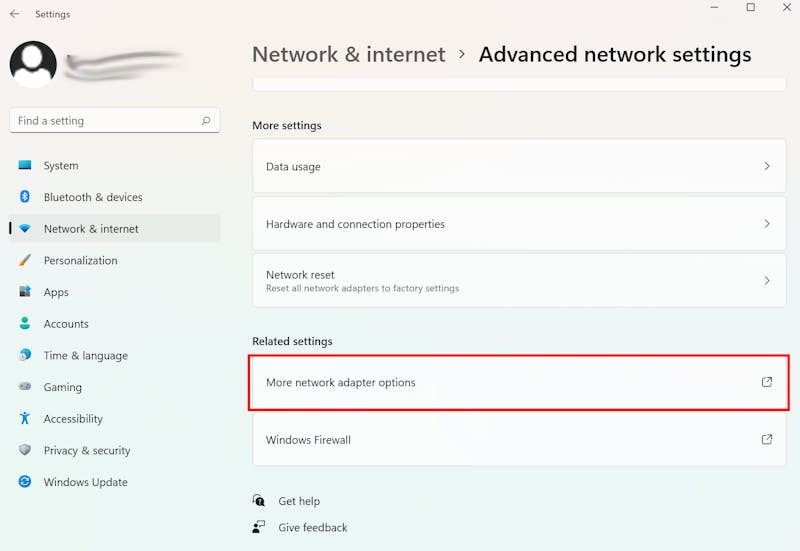Viewport: 800px width, 551px height.
Task: Click the Windows Update sync icon
Action: (x=24, y=481)
